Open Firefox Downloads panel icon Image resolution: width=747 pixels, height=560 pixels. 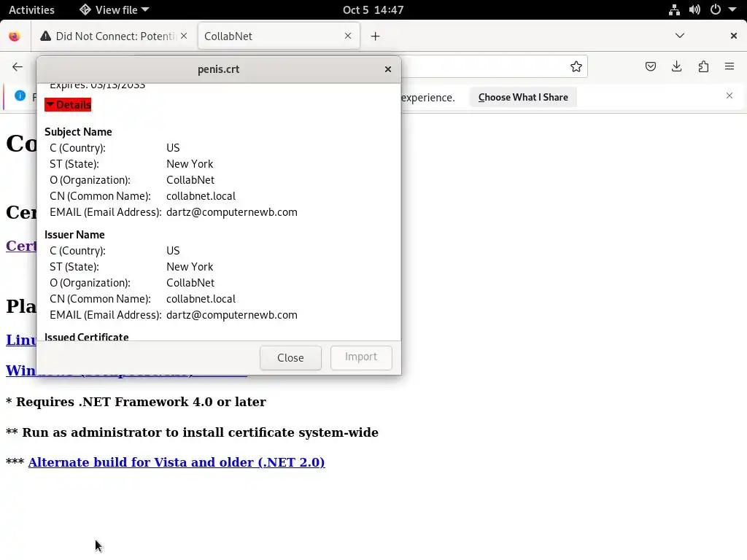(x=676, y=66)
